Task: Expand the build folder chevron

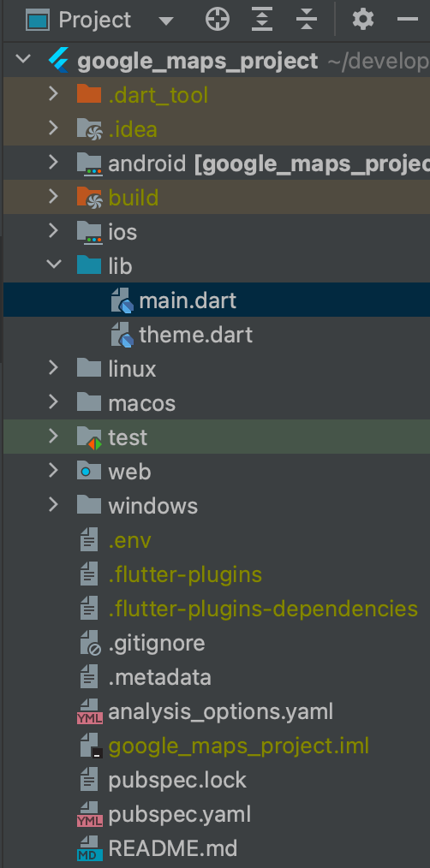Action: (53, 197)
